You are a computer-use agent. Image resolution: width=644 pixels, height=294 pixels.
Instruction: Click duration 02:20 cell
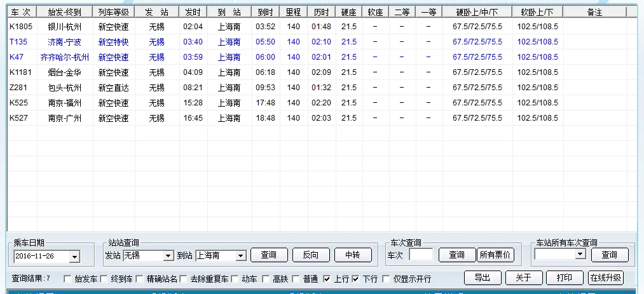click(321, 102)
